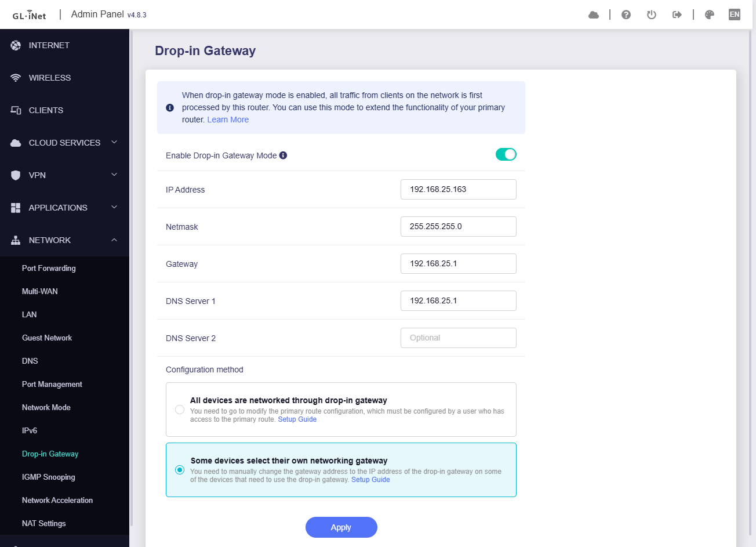Image resolution: width=756 pixels, height=547 pixels.
Task: Click the power reboot icon
Action: click(651, 15)
